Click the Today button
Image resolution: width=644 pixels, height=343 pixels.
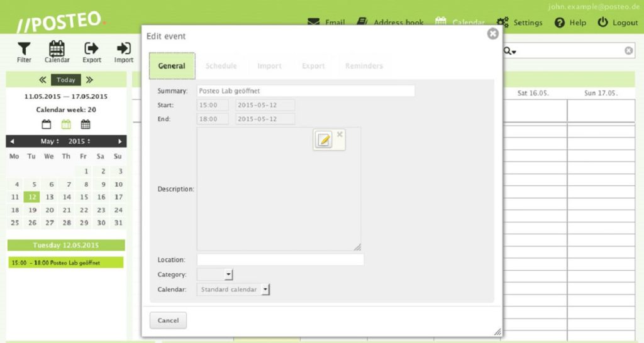pos(66,80)
